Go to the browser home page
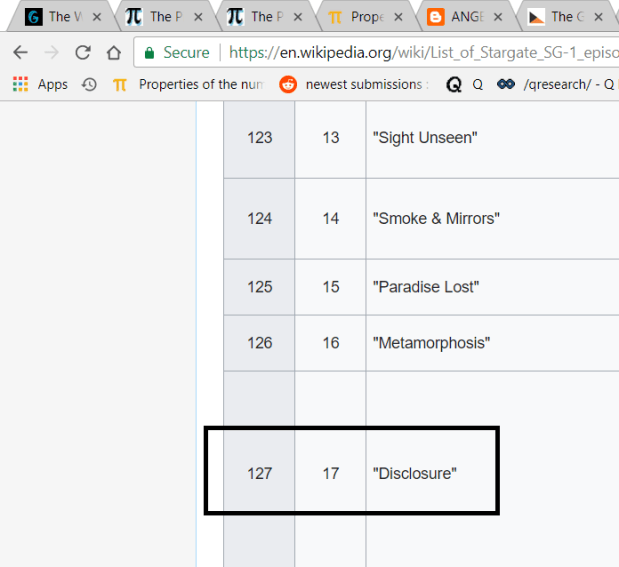619x567 pixels. coord(114,53)
